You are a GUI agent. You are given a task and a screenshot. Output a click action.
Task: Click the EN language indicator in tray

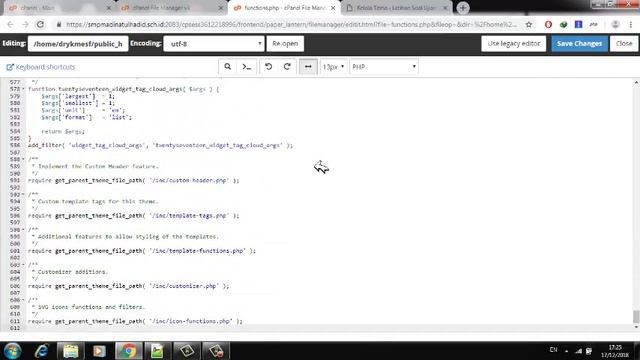coord(553,350)
